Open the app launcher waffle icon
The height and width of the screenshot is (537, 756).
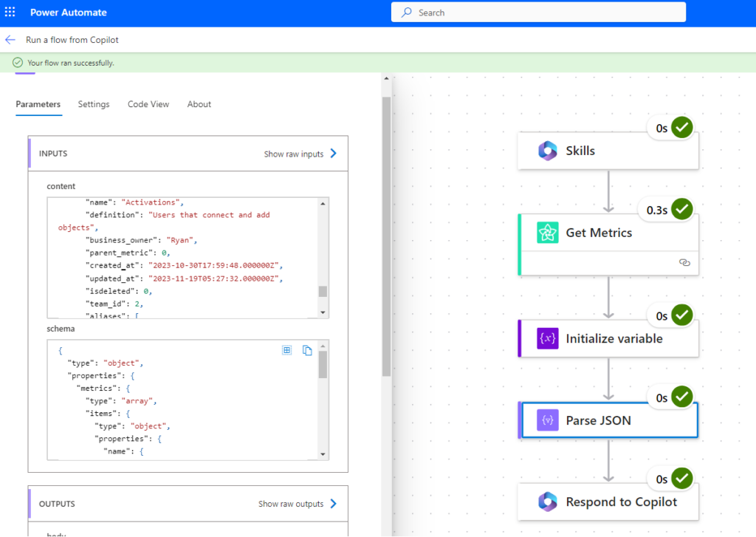pos(10,12)
